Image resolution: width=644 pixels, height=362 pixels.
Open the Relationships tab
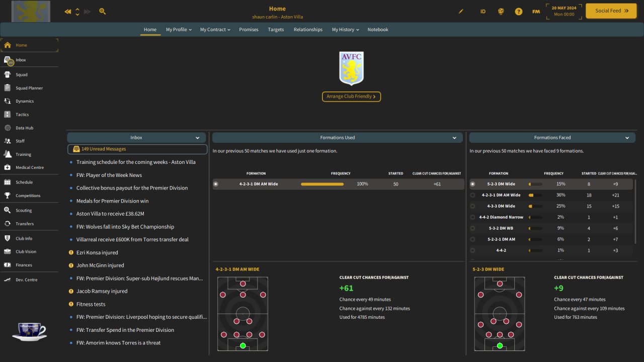(x=308, y=30)
